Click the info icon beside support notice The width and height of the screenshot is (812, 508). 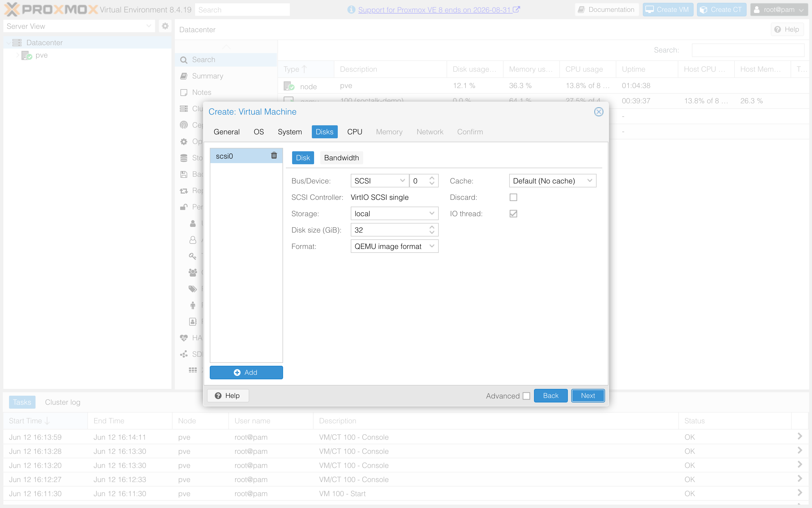[x=351, y=10]
